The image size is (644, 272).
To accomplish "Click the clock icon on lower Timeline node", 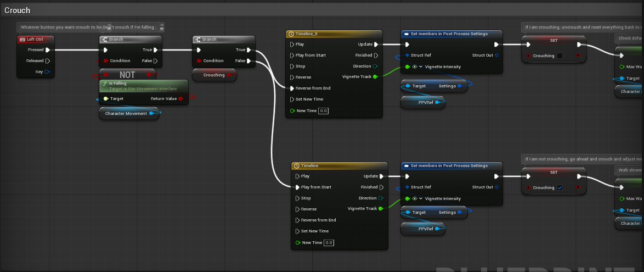I will click(297, 166).
